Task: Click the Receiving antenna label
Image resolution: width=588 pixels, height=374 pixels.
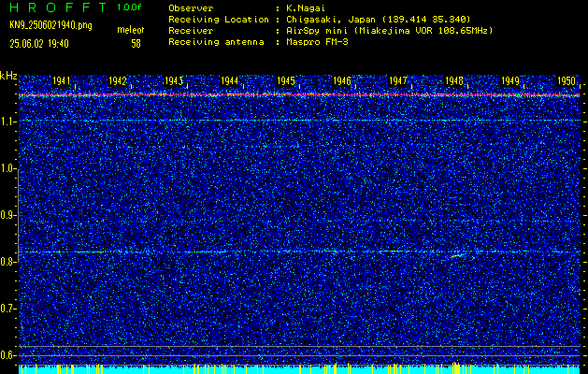Action: (216, 42)
